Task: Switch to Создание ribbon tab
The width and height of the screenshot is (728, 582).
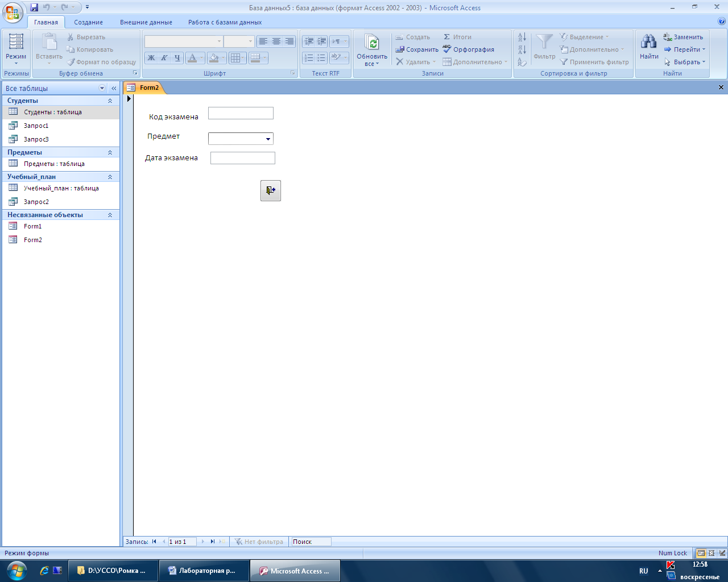Action: pos(88,22)
